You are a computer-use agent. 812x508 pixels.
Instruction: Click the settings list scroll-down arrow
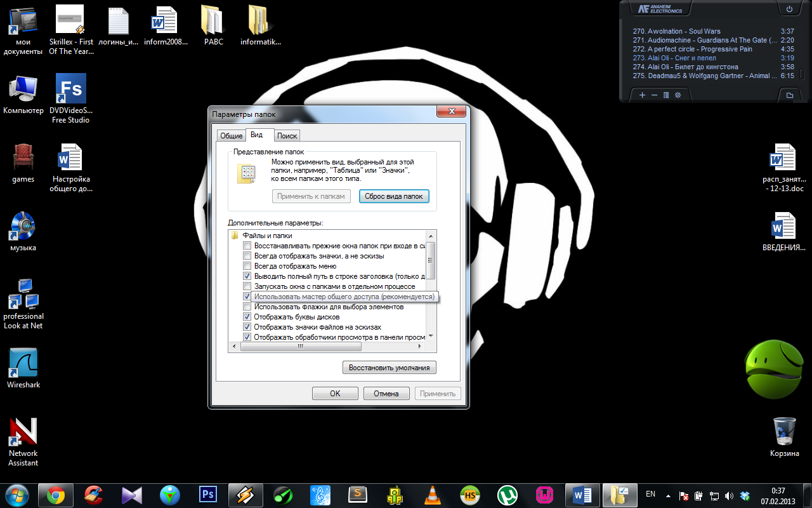coord(431,336)
